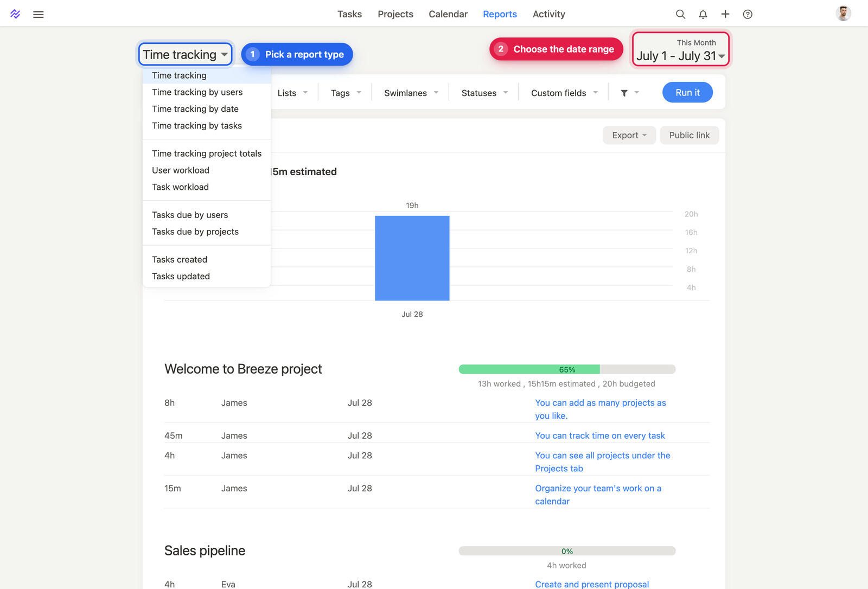Select Time tracking project totals
868x589 pixels.
(x=207, y=153)
